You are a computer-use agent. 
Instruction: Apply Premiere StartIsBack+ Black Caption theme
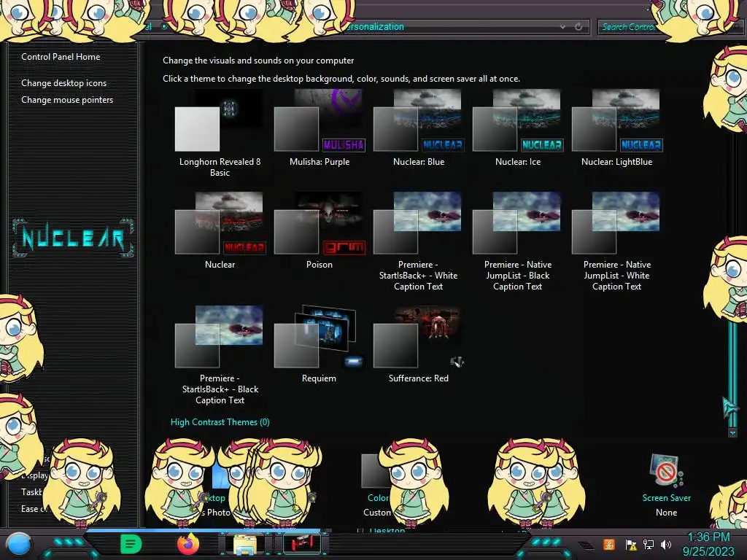point(220,356)
